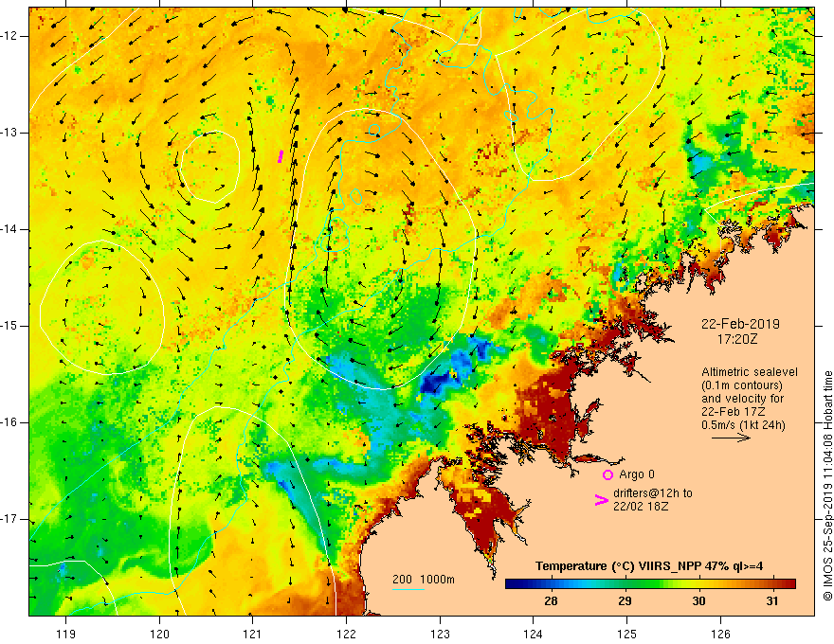Image resolution: width=834 pixels, height=644 pixels.
Task: Click latitude label -15 on axis
Action: pos(9,326)
